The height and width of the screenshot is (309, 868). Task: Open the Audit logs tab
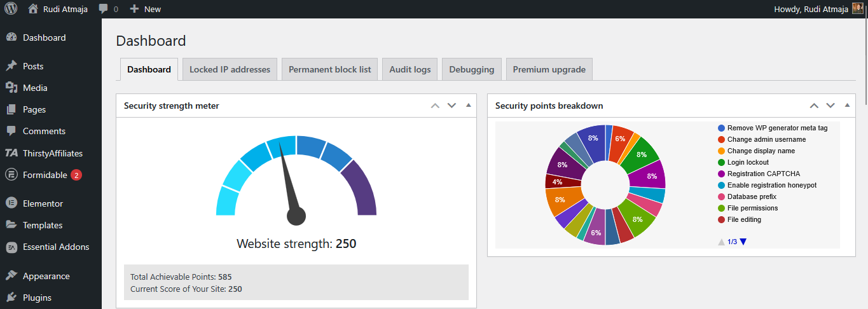pos(410,69)
